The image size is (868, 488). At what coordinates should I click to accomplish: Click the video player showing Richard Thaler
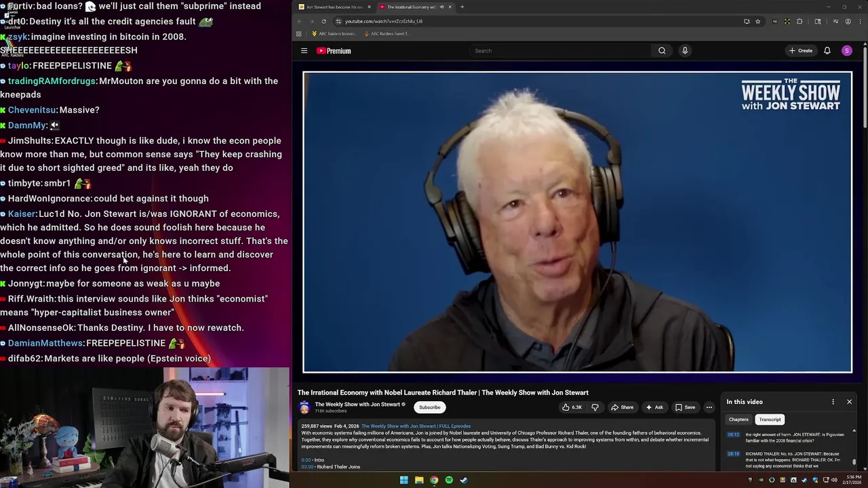pos(577,222)
